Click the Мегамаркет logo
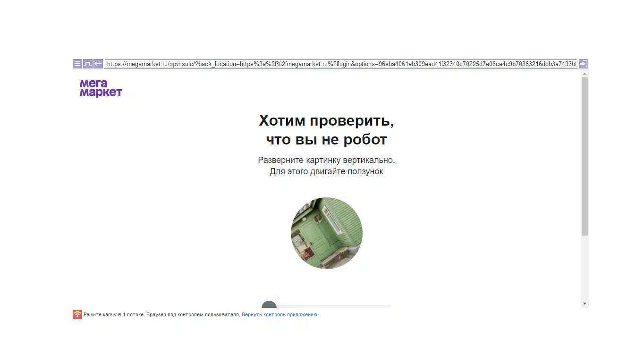Screen dimensions: 627x364 click(101, 88)
